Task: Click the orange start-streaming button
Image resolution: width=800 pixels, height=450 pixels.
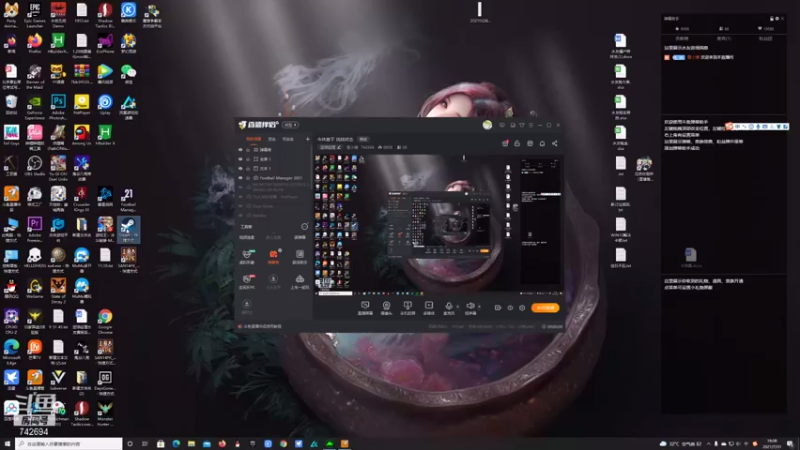Action: point(545,308)
